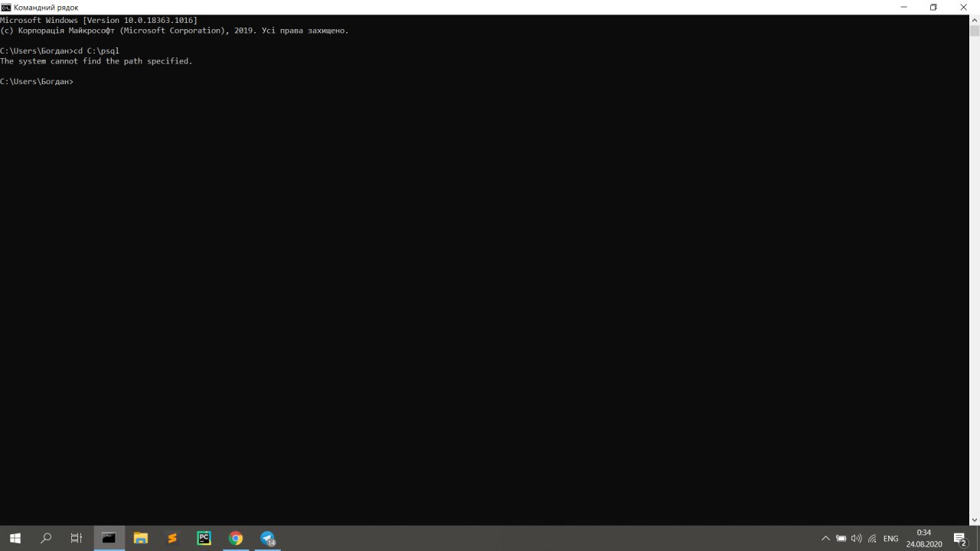Image resolution: width=980 pixels, height=551 pixels.
Task: Click the battery icon in system tray
Action: click(841, 539)
